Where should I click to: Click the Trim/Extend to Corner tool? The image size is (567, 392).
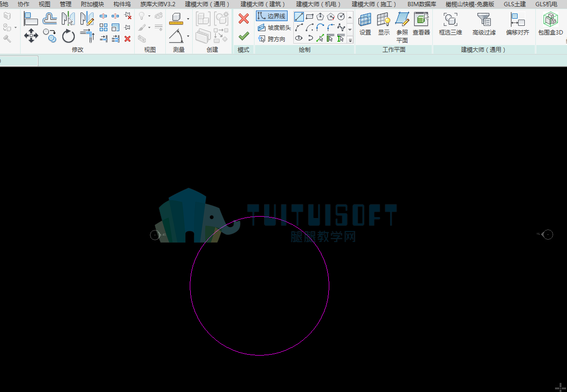point(87,36)
